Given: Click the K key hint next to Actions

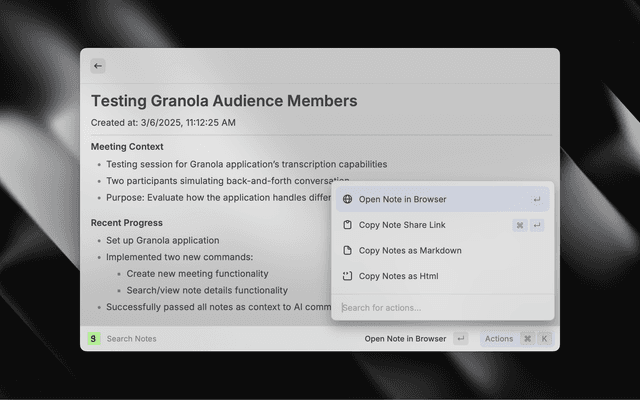Looking at the screenshot, I should tap(545, 339).
